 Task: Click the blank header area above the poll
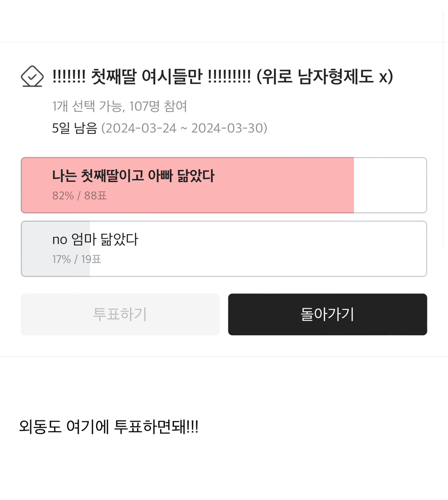(219, 21)
